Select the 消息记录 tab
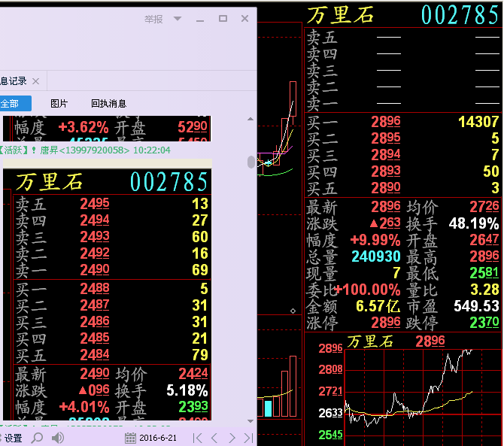504x446 pixels. click(14, 81)
